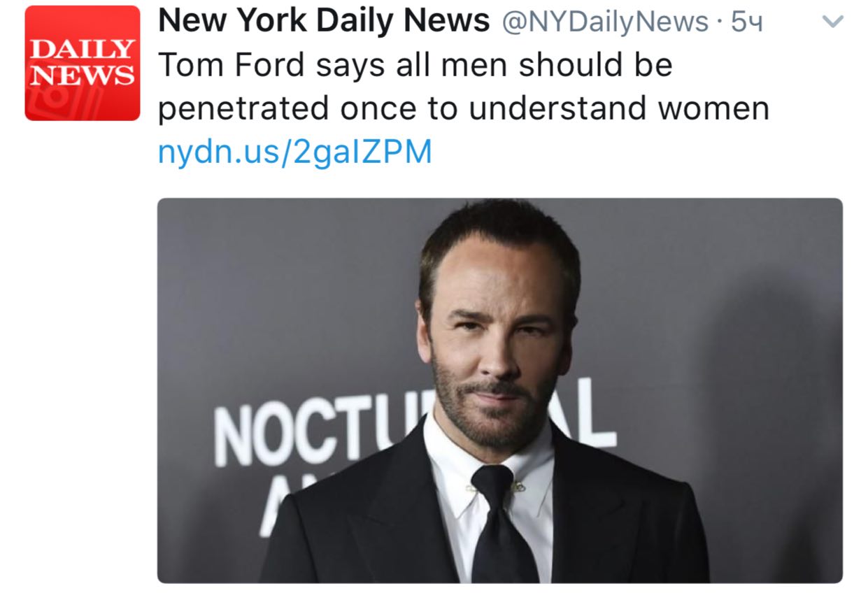868x607 pixels.
Task: Tap the word "penetrated" in the tweet
Action: [x=243, y=110]
